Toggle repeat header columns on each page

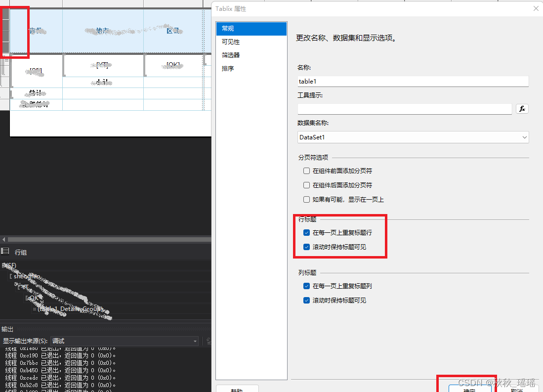tap(306, 286)
